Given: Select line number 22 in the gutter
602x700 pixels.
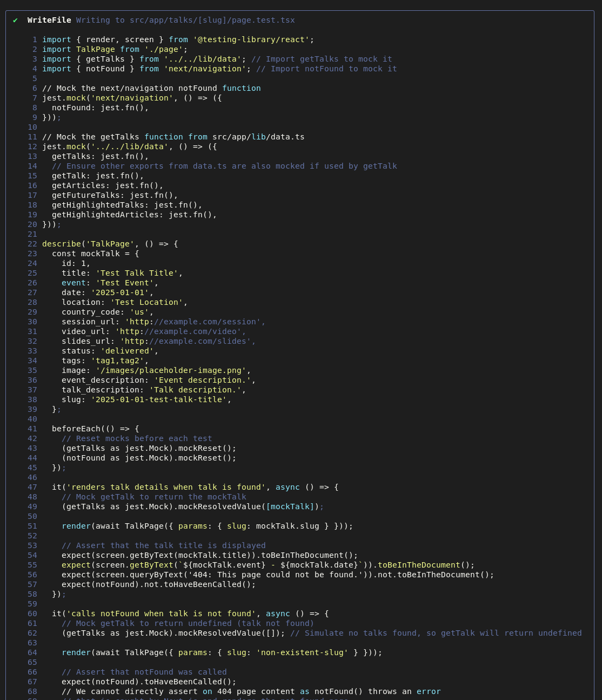Looking at the screenshot, I should click(32, 244).
